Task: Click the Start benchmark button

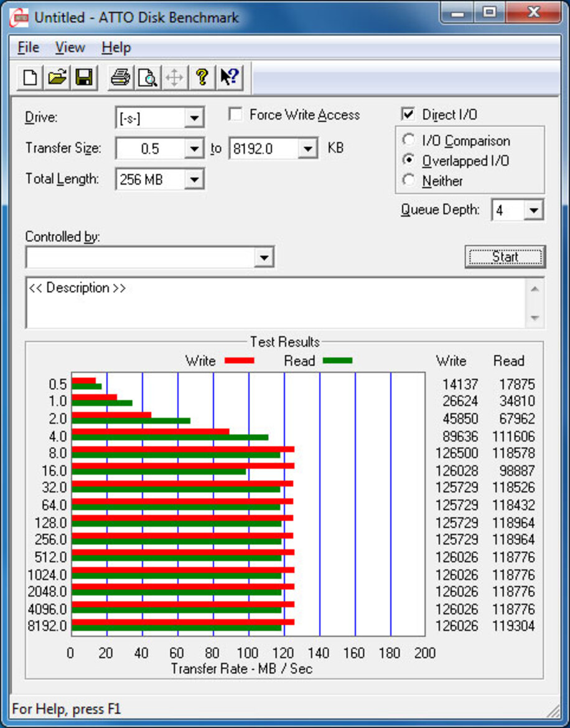Action: (505, 257)
